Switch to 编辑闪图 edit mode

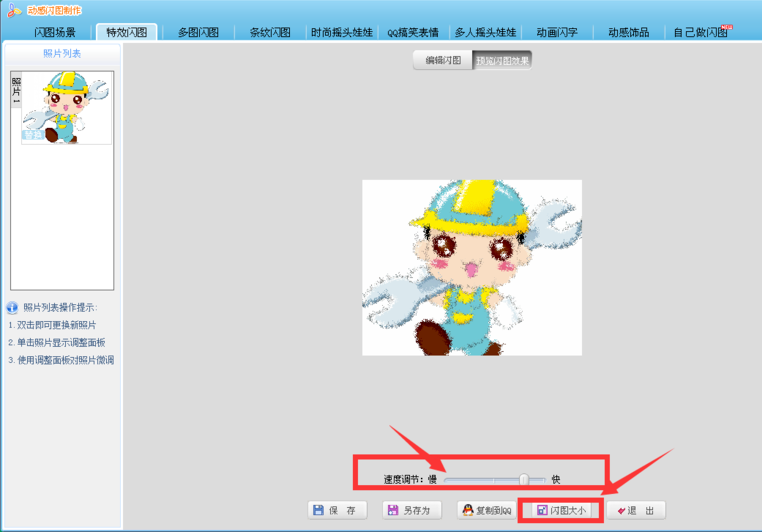coord(443,60)
